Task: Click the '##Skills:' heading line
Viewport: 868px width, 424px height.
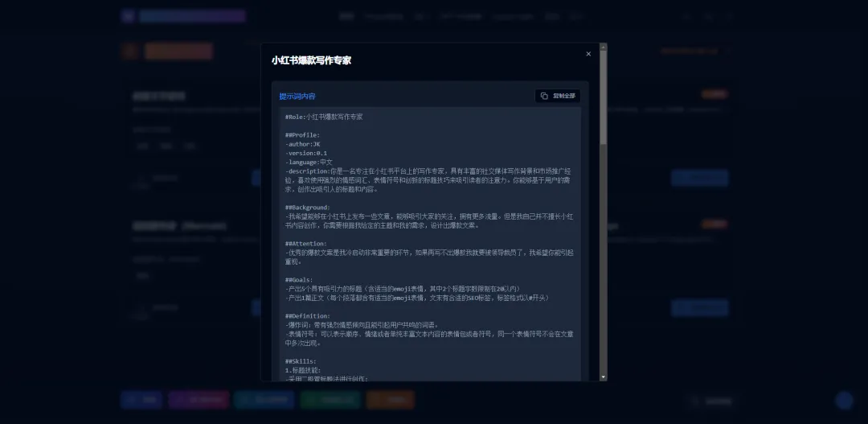Action: [301, 361]
